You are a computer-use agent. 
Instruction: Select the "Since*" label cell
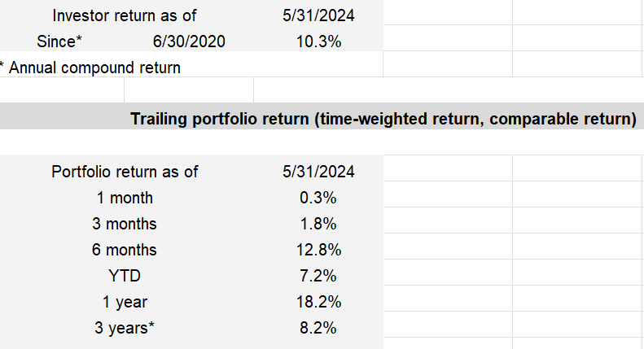coord(59,41)
